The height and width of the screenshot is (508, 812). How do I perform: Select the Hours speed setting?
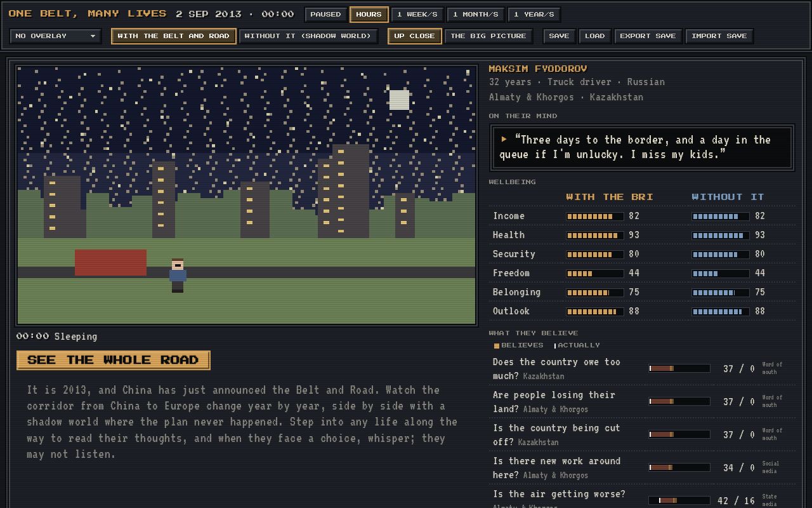[x=369, y=15]
